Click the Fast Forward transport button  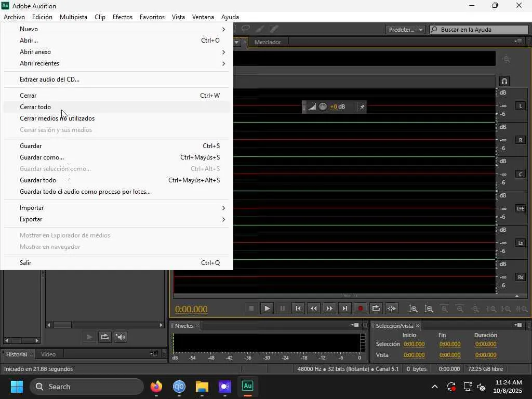click(329, 309)
